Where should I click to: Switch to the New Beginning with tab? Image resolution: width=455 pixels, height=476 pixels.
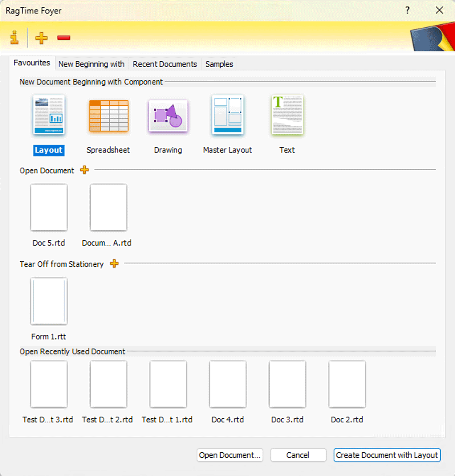coord(91,64)
